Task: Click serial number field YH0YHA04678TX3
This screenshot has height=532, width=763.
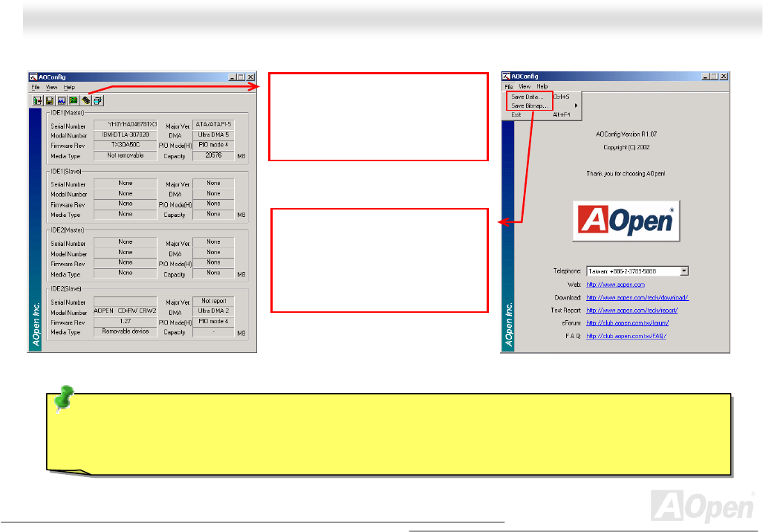Action: [126, 125]
